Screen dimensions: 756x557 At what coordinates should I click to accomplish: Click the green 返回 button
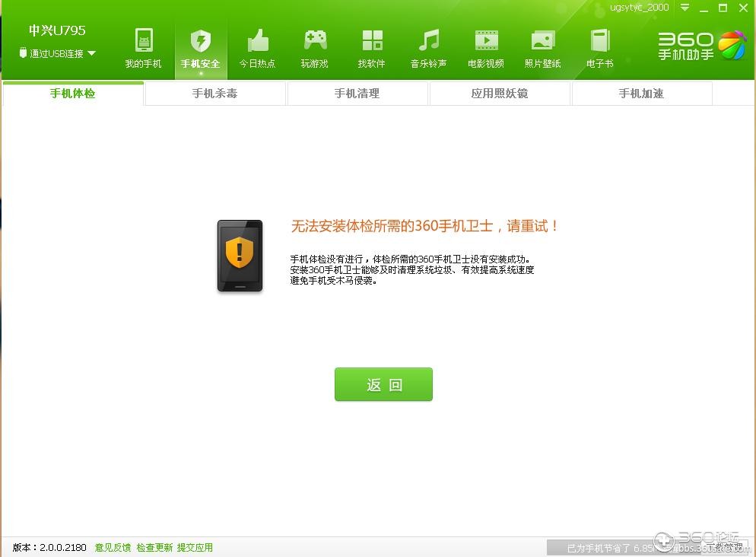[384, 384]
